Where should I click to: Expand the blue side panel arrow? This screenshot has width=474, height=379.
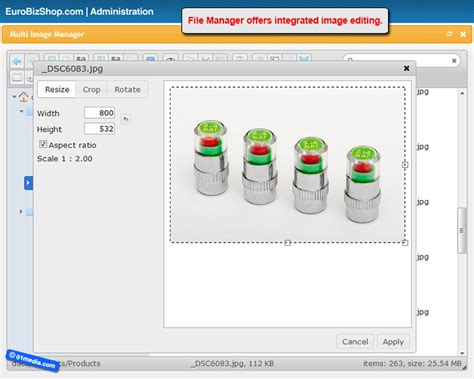pyautogui.click(x=28, y=183)
